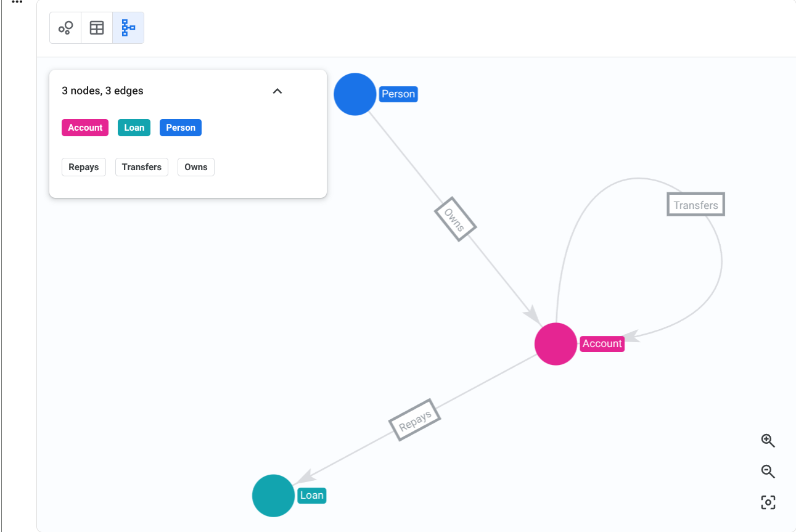796x532 pixels.
Task: Open the table view icon
Action: (x=96, y=27)
